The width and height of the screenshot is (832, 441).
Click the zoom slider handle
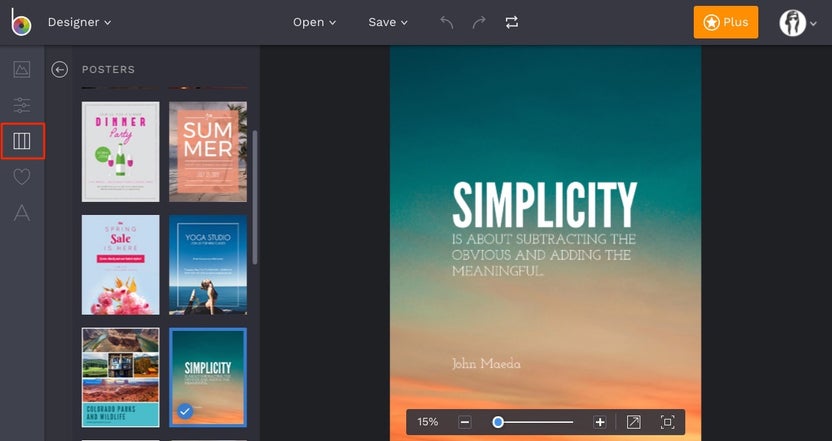coord(498,422)
